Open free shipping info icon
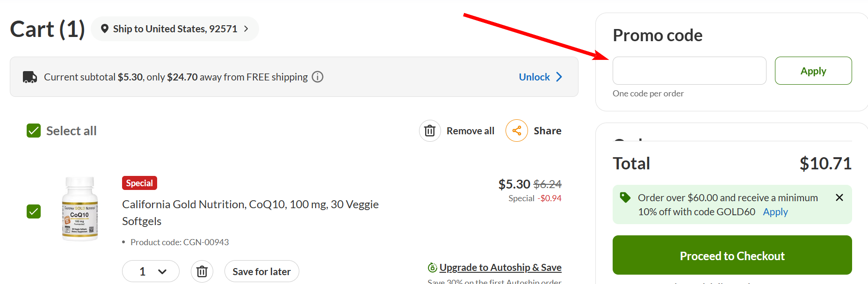The image size is (868, 284). coord(318,77)
